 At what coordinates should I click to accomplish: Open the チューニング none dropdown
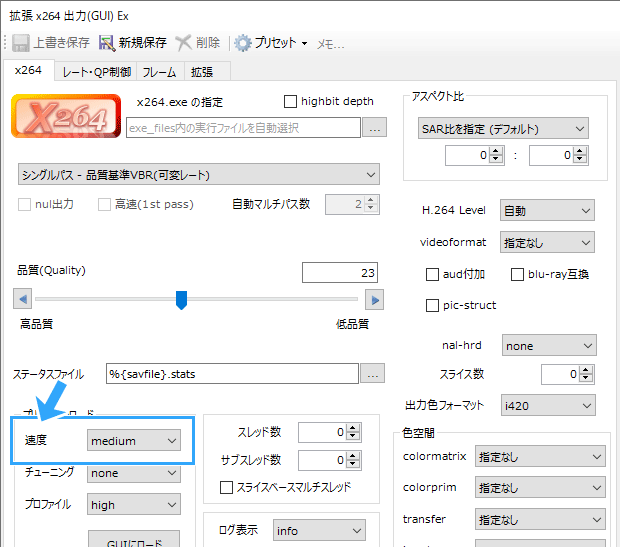(134, 473)
